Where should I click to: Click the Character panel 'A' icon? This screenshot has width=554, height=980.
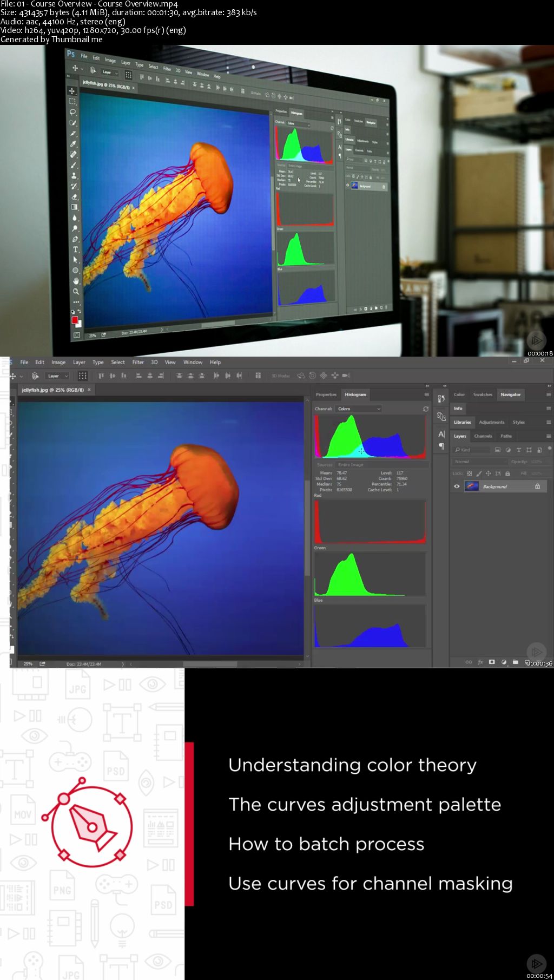(x=441, y=435)
